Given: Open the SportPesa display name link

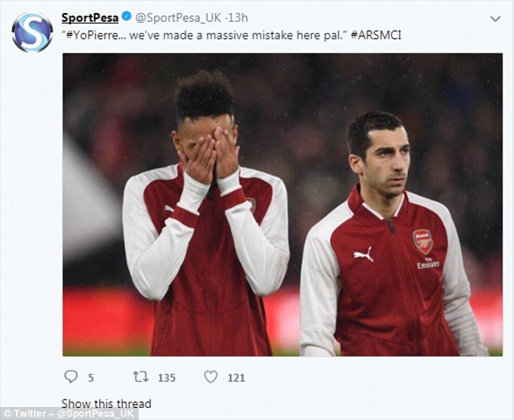Looking at the screenshot, I should point(89,18).
